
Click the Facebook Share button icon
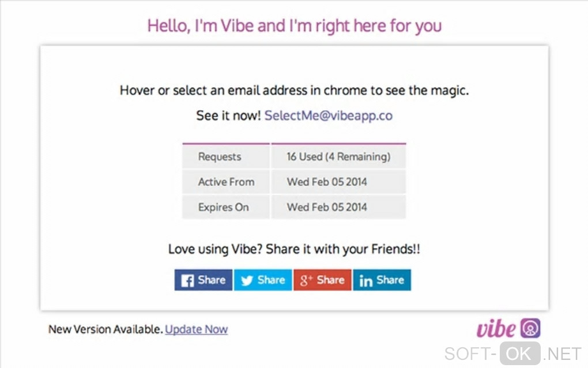pos(188,280)
